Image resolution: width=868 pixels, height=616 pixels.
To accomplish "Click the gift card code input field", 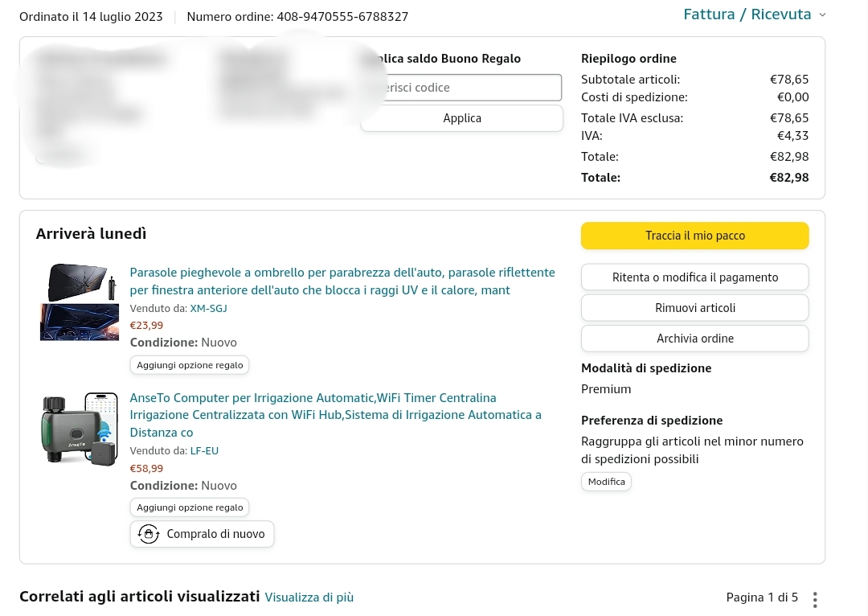I will pos(461,88).
